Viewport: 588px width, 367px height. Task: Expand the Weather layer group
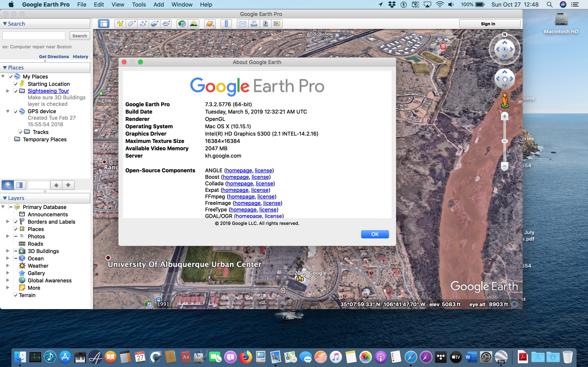pos(8,266)
